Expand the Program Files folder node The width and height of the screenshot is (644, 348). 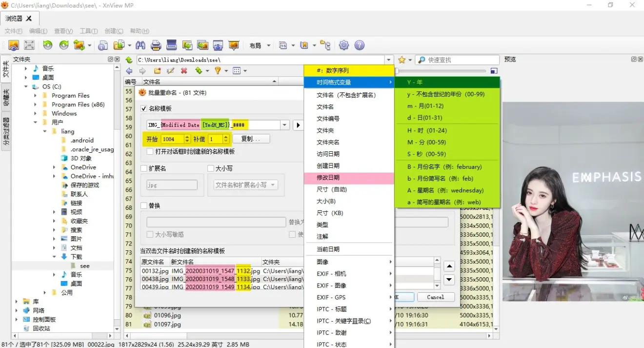[35, 96]
